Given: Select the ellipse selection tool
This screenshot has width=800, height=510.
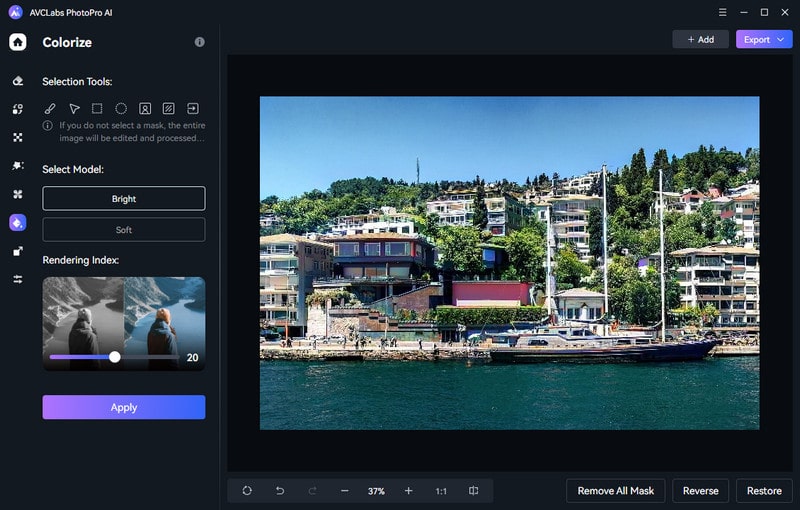Looking at the screenshot, I should [x=121, y=108].
